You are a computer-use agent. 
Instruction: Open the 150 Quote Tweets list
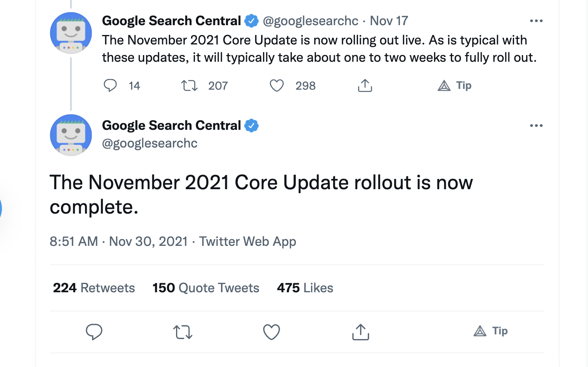[205, 288]
